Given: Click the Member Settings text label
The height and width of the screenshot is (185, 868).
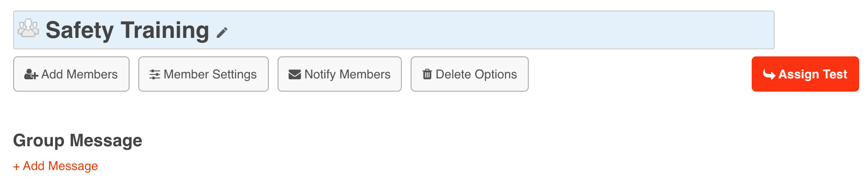Looking at the screenshot, I should click(210, 74).
